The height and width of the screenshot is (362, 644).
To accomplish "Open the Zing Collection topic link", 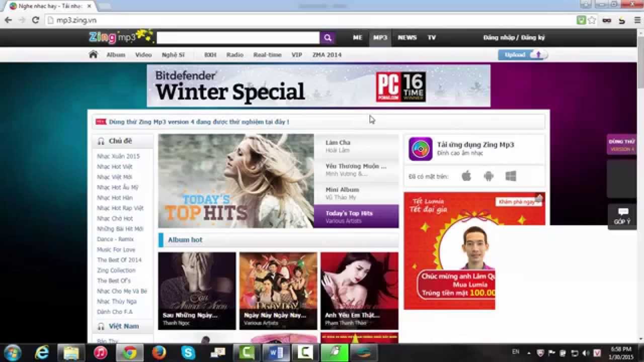I will click(x=116, y=270).
